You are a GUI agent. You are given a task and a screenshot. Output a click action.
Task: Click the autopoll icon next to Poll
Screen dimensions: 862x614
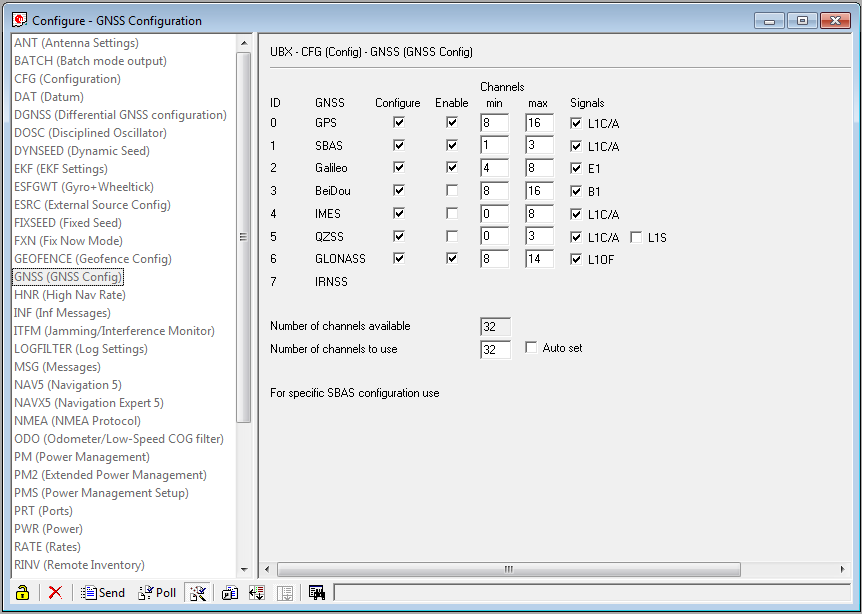click(197, 592)
